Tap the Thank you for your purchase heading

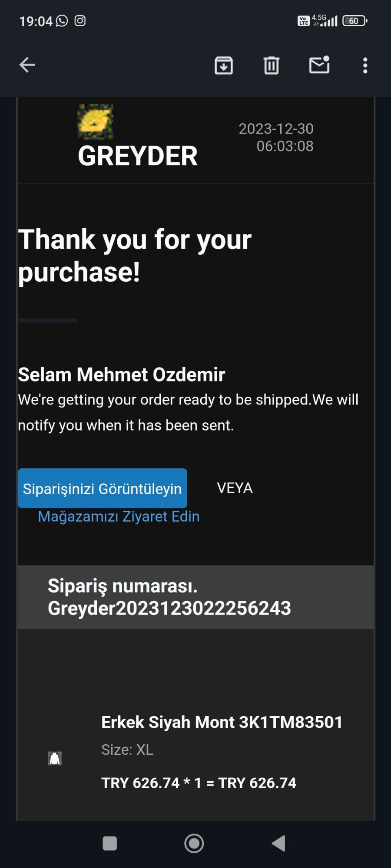pyautogui.click(x=135, y=255)
